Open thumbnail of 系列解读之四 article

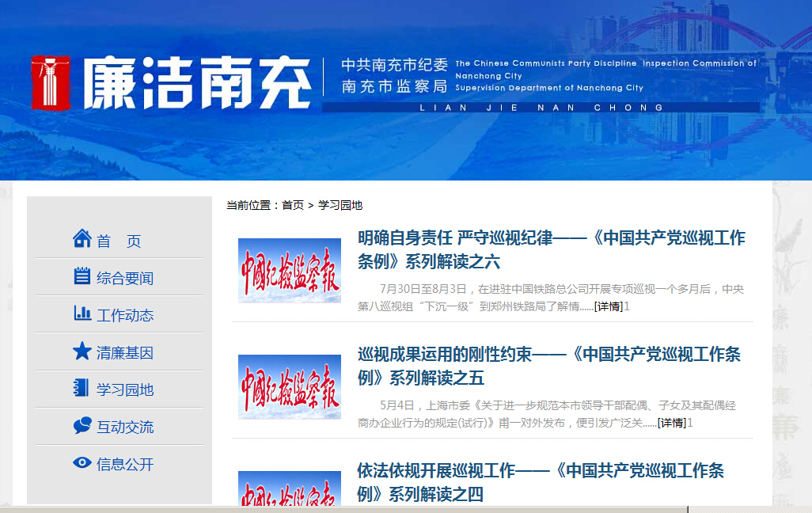pyautogui.click(x=290, y=488)
